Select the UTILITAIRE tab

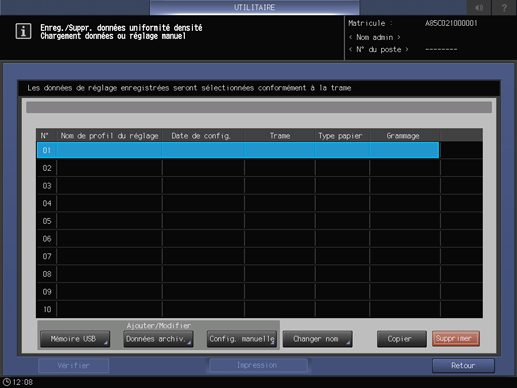point(254,7)
